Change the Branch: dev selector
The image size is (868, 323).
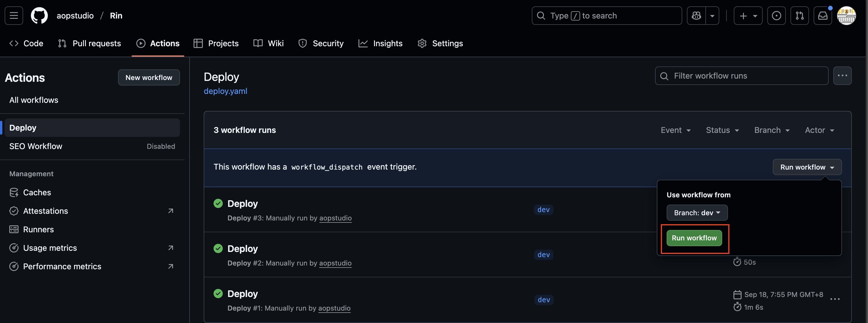click(x=697, y=213)
